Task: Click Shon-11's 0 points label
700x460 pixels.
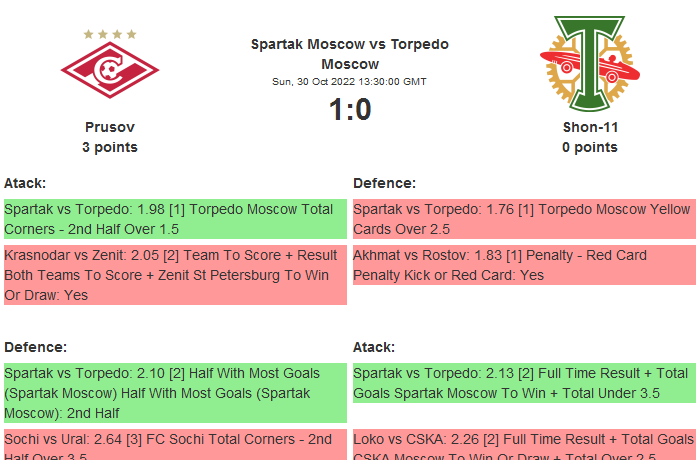Action: pyautogui.click(x=590, y=147)
